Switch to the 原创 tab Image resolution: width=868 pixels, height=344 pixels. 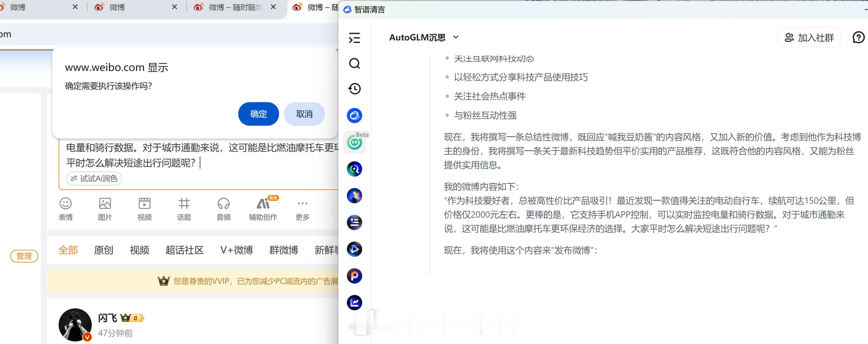pyautogui.click(x=104, y=250)
